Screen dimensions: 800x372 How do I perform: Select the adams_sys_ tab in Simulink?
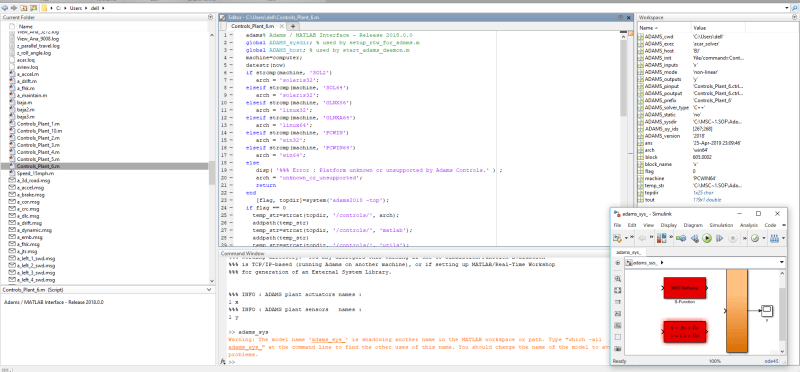(629, 252)
